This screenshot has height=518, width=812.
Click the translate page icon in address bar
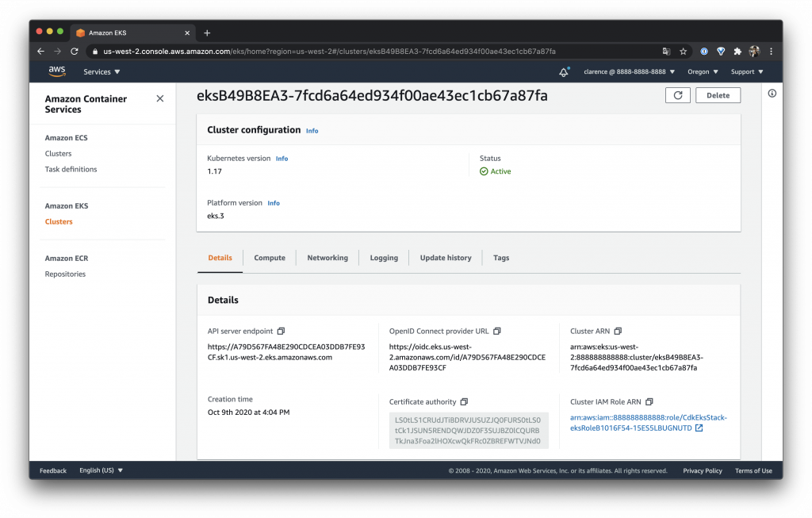666,52
